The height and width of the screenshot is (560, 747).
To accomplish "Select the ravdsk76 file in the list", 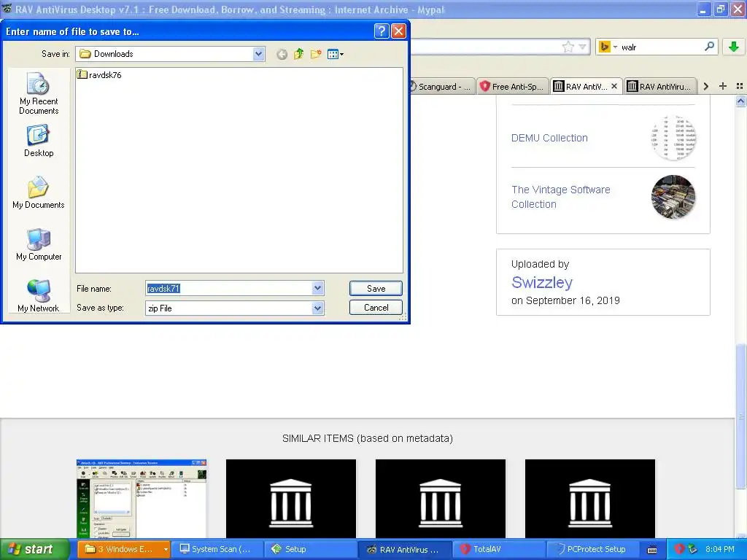I will click(x=99, y=75).
